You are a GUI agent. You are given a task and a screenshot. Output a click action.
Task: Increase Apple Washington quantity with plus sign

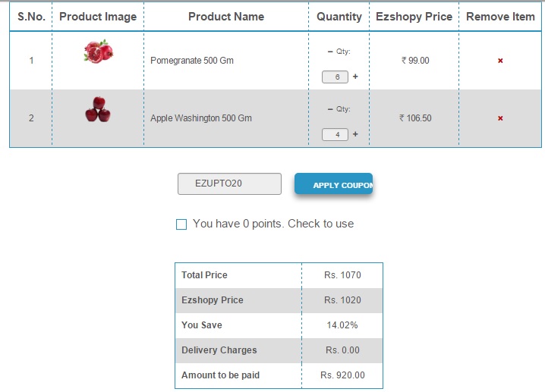(355, 134)
